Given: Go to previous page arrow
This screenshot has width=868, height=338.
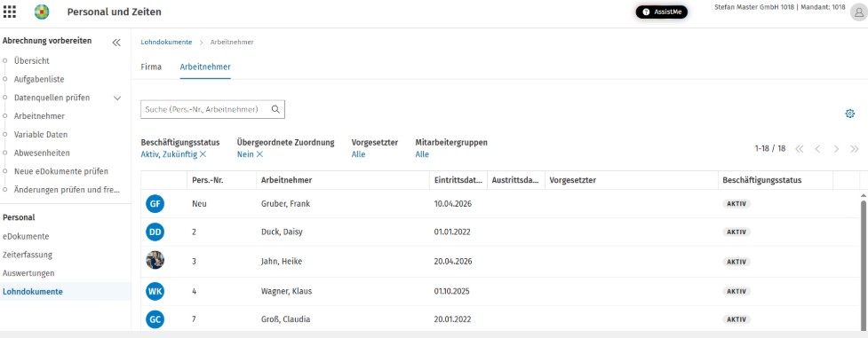Looking at the screenshot, I should [x=817, y=149].
